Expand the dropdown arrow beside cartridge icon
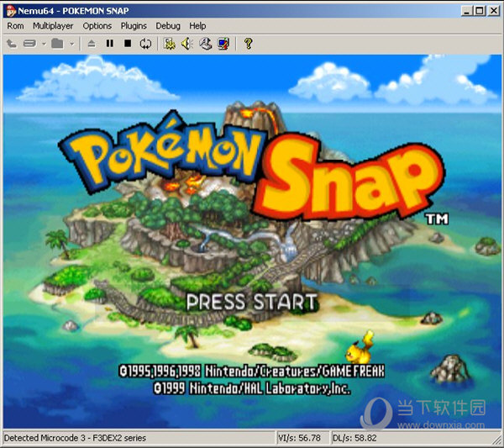 [44, 44]
